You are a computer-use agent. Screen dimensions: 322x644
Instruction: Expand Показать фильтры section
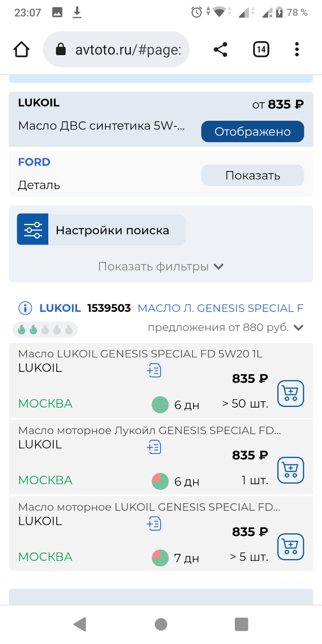point(161,266)
